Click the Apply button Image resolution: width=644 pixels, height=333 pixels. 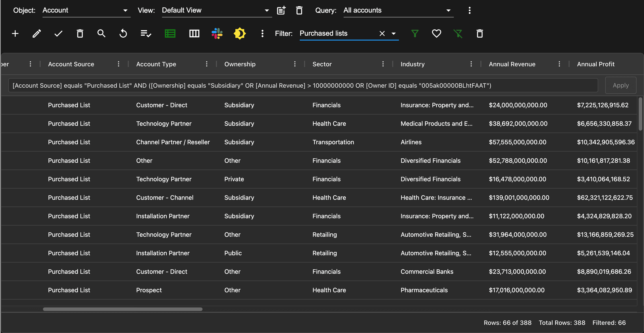(620, 85)
